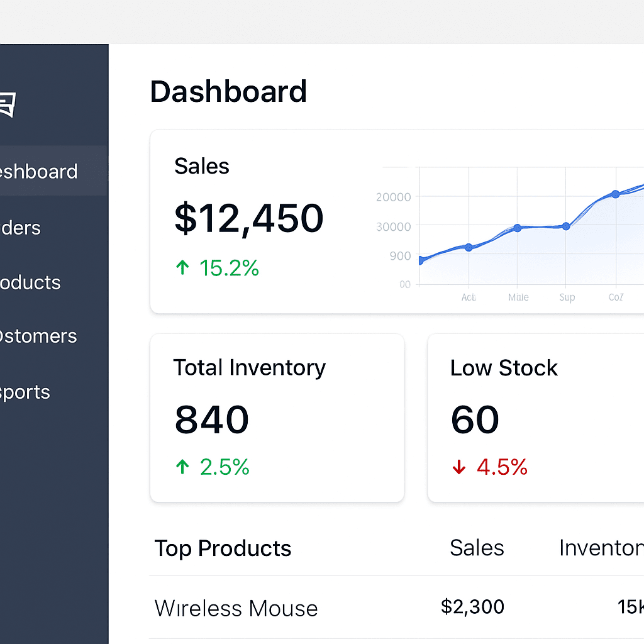The height and width of the screenshot is (644, 644).
Task: Click the Inventory column header
Action: 601,548
